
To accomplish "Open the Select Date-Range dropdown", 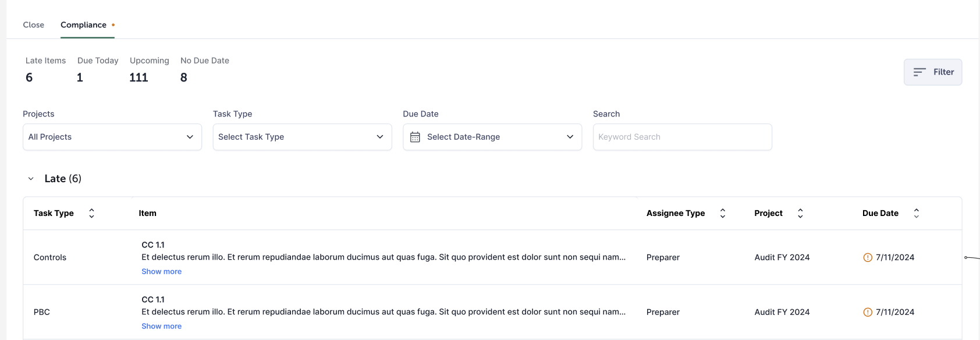I will [492, 137].
